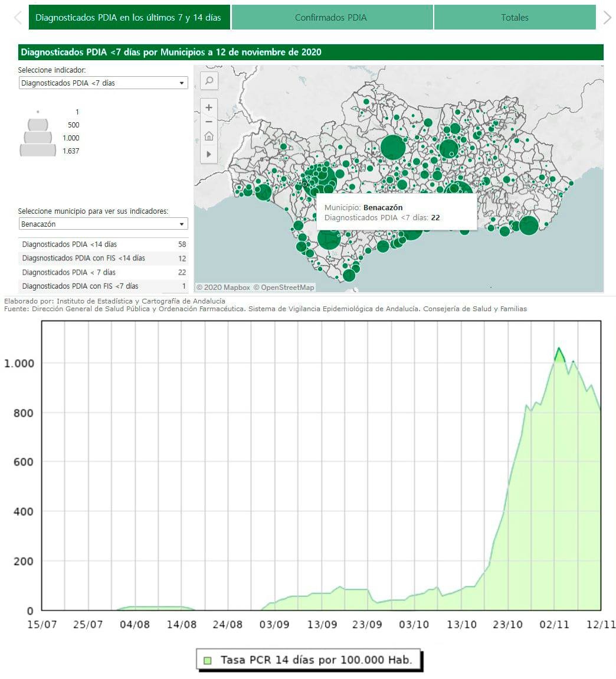Zoom in on the map with the plus icon

pyautogui.click(x=209, y=108)
